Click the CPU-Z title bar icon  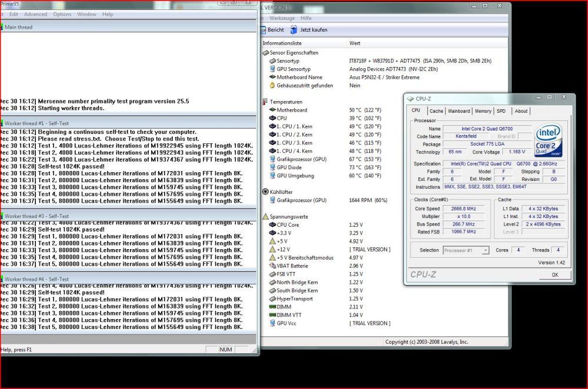410,99
